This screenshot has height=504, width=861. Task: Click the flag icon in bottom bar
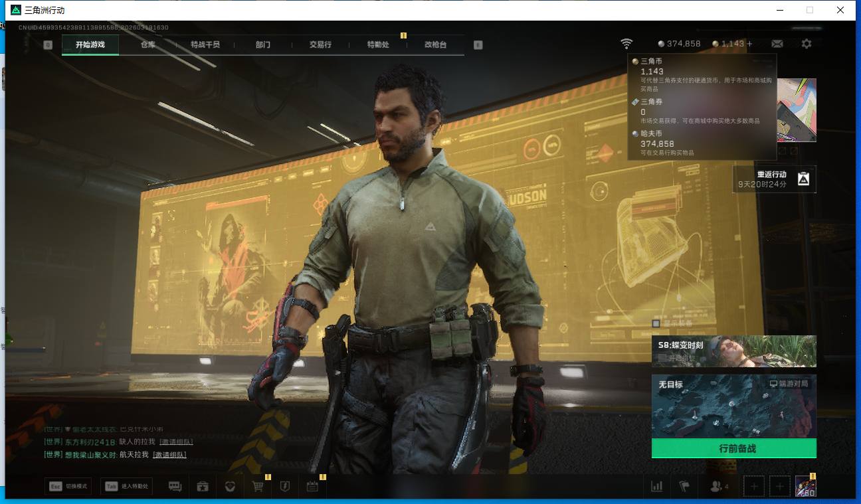(x=684, y=487)
